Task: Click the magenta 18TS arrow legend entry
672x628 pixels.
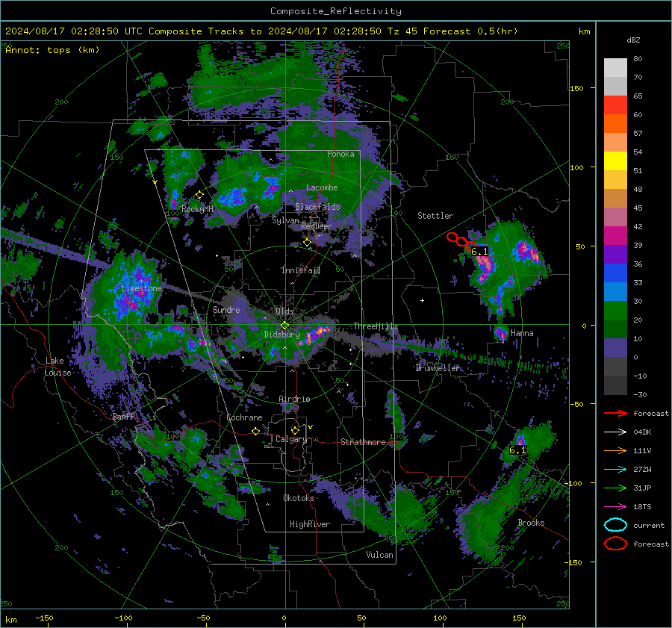Action: (x=615, y=507)
